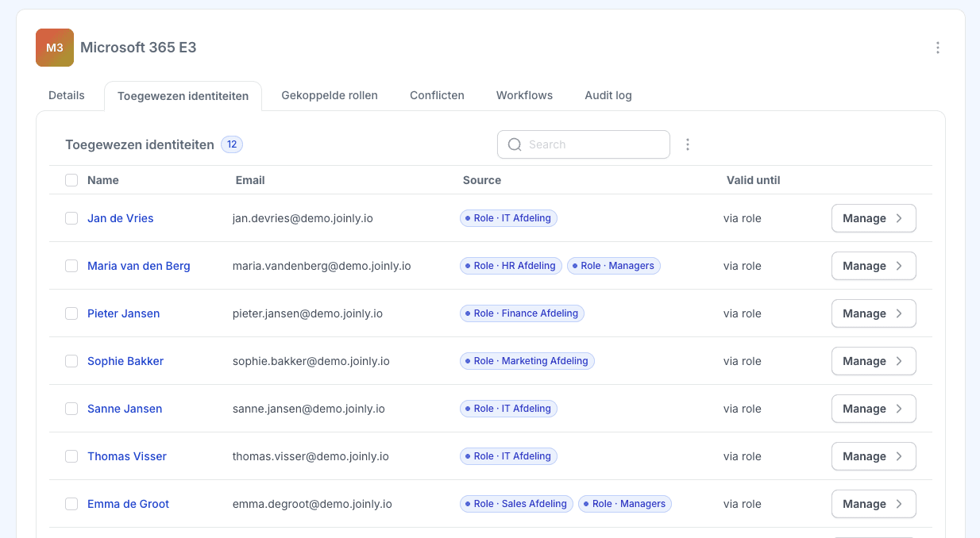Screen dimensions: 980x538
Task: Select all identities with the header checkbox
Action: [71, 180]
